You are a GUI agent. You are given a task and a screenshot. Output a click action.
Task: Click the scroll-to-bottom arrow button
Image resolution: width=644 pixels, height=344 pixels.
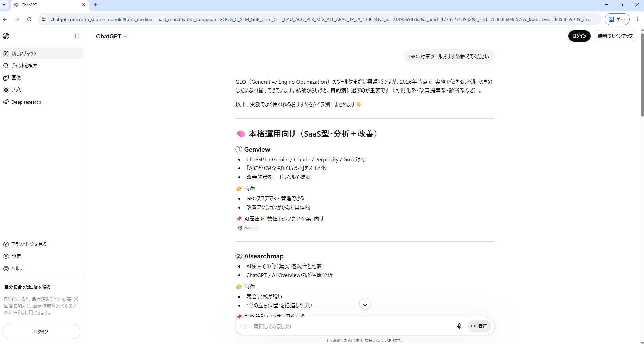(x=365, y=304)
